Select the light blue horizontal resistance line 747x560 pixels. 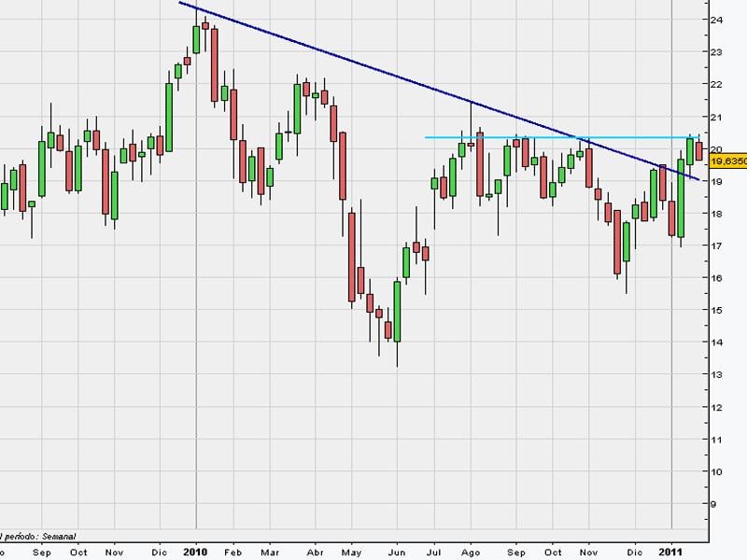562,137
